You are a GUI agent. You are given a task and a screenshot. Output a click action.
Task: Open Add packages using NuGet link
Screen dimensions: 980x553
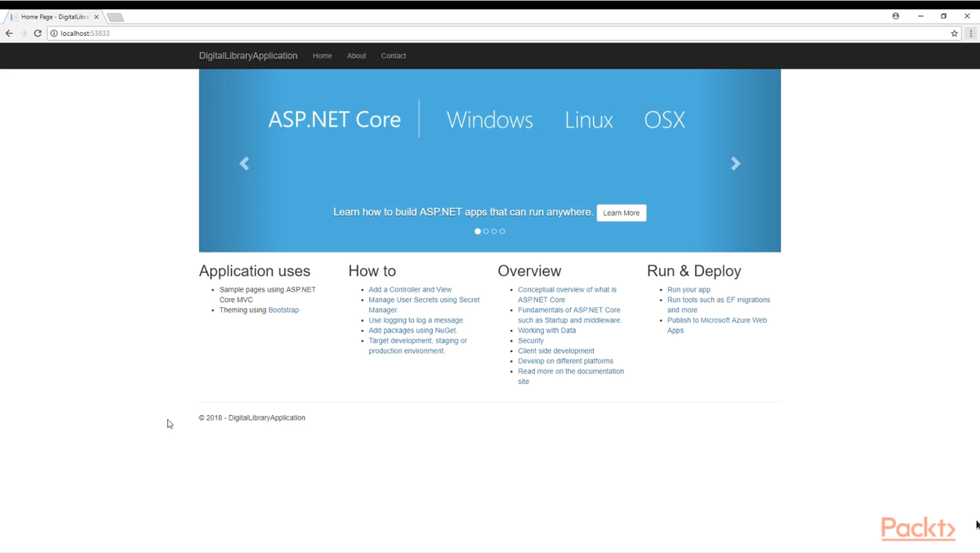coord(412,330)
